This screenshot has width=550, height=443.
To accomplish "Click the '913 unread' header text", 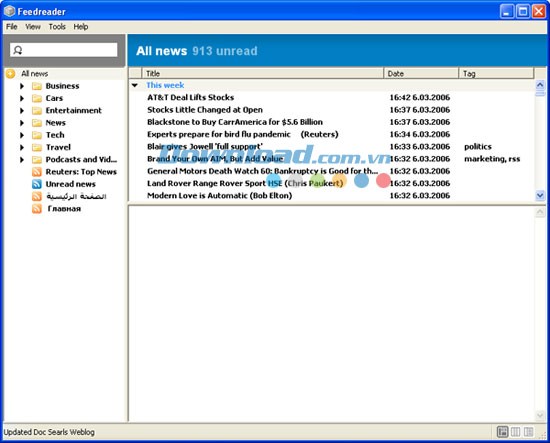I will click(x=225, y=51).
